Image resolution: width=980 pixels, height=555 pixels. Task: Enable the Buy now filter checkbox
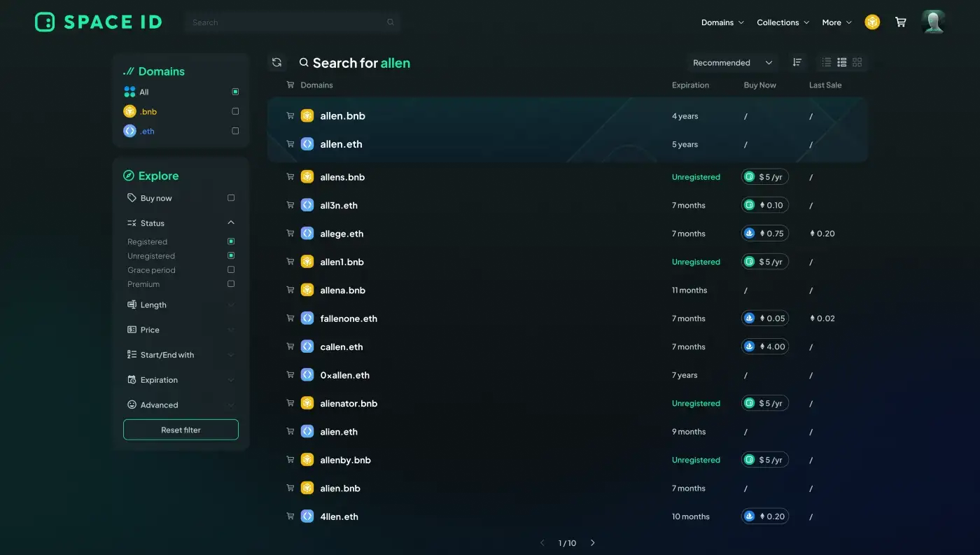[x=231, y=198]
